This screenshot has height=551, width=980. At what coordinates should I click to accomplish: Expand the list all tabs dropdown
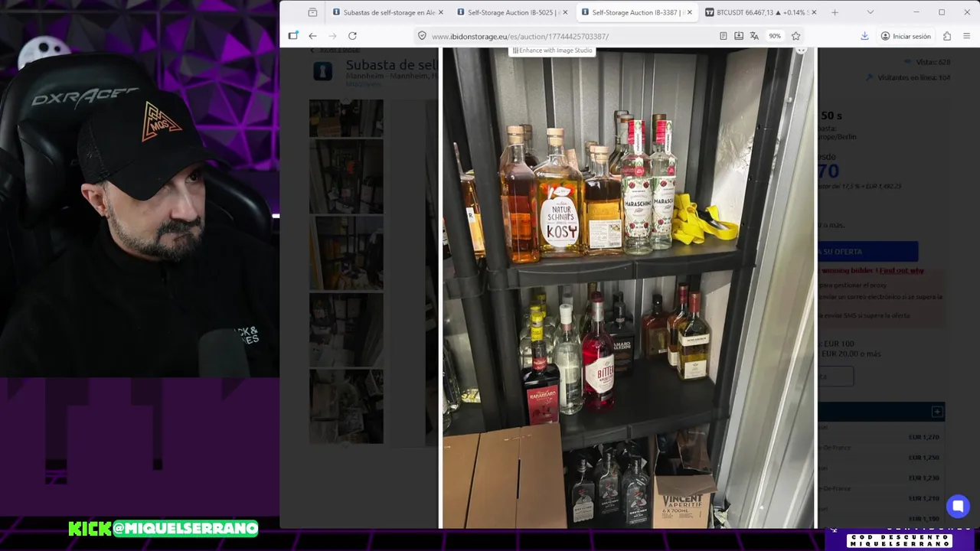tap(870, 12)
